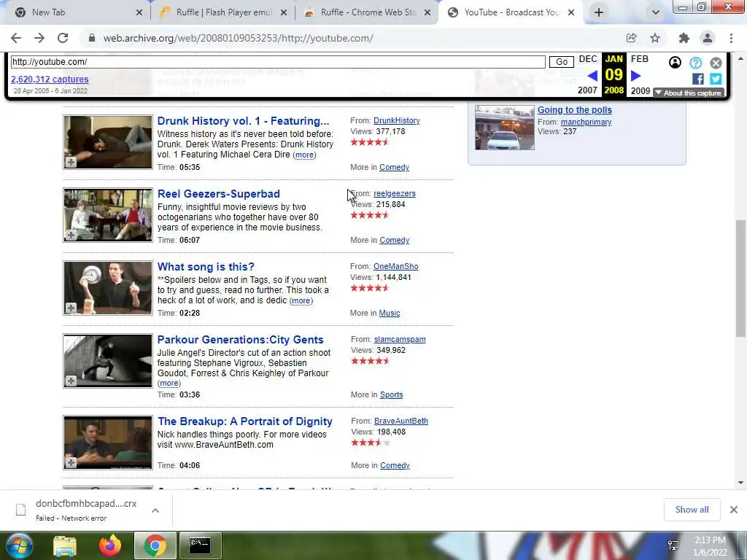This screenshot has height=560, width=747.
Task: Go to next capture with blue right arrow
Action: [635, 76]
